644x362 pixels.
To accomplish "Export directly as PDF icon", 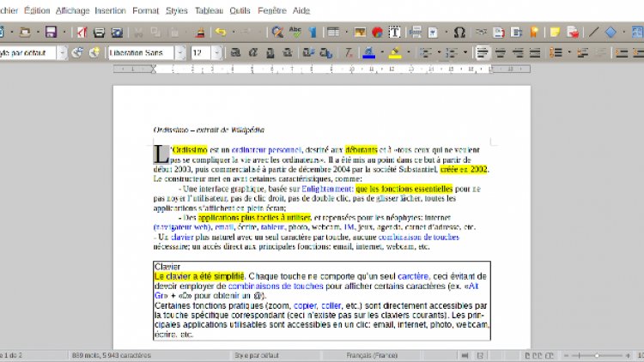I will pyautogui.click(x=82, y=32).
